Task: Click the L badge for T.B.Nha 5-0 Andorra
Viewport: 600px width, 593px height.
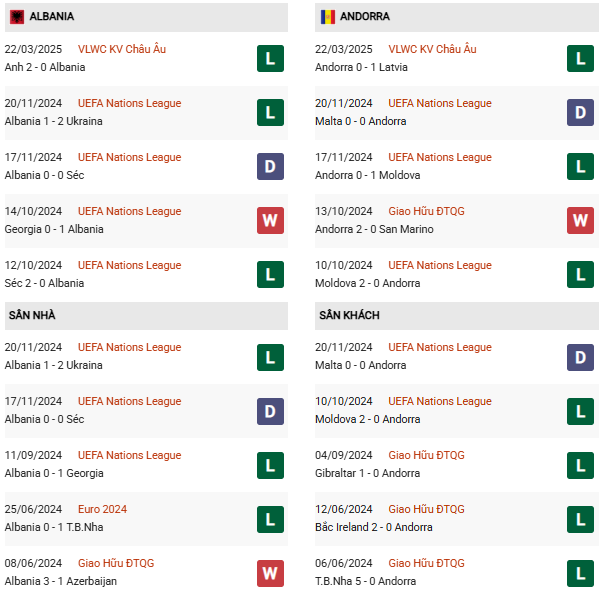Action: [x=580, y=573]
